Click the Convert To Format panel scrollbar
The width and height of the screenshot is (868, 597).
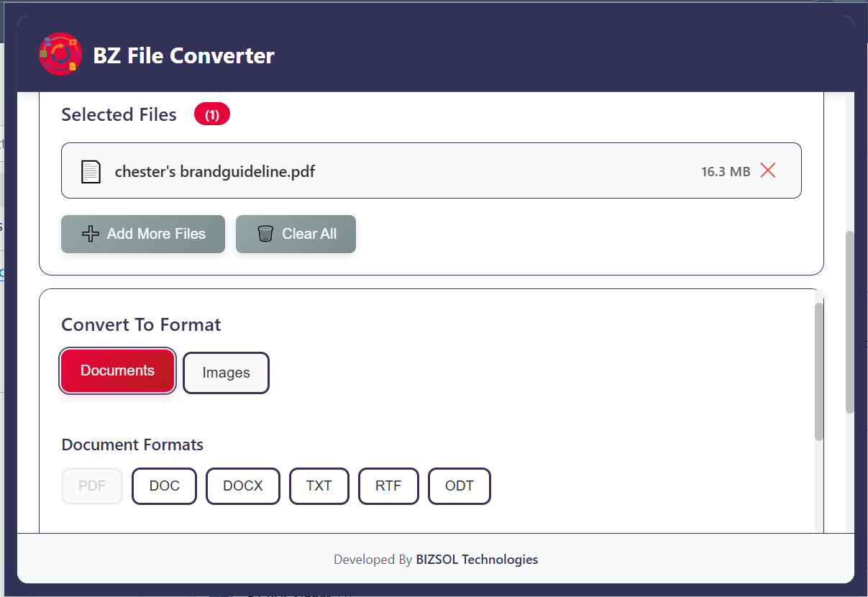point(819,370)
